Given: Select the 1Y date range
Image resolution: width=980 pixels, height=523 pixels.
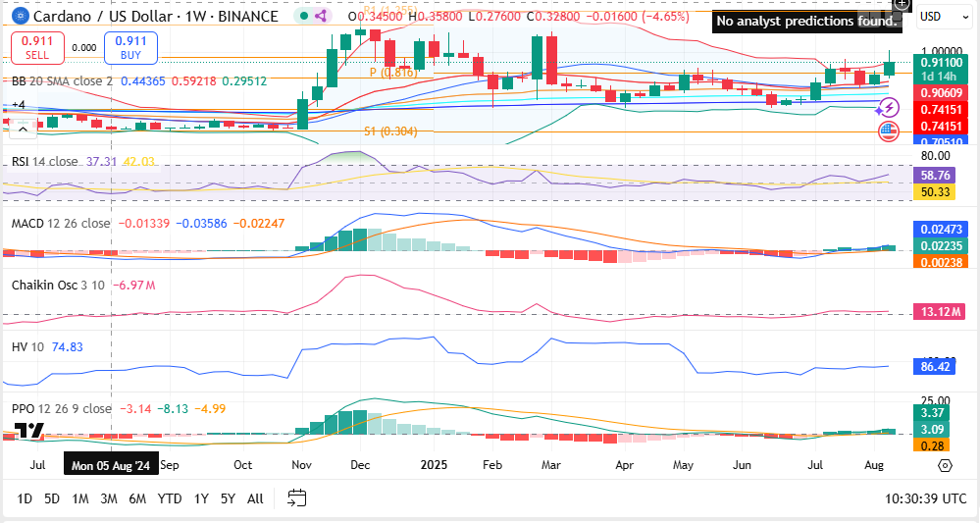Looking at the screenshot, I should (201, 498).
